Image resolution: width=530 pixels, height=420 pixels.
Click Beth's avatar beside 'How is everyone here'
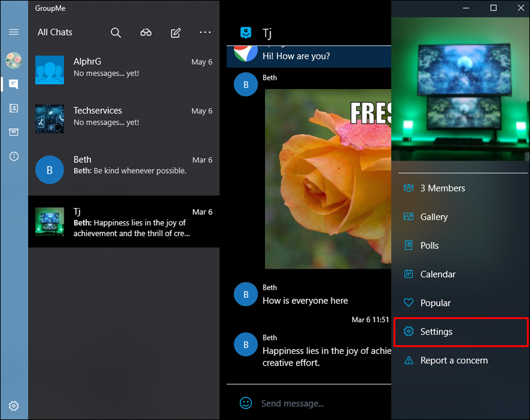click(x=246, y=294)
